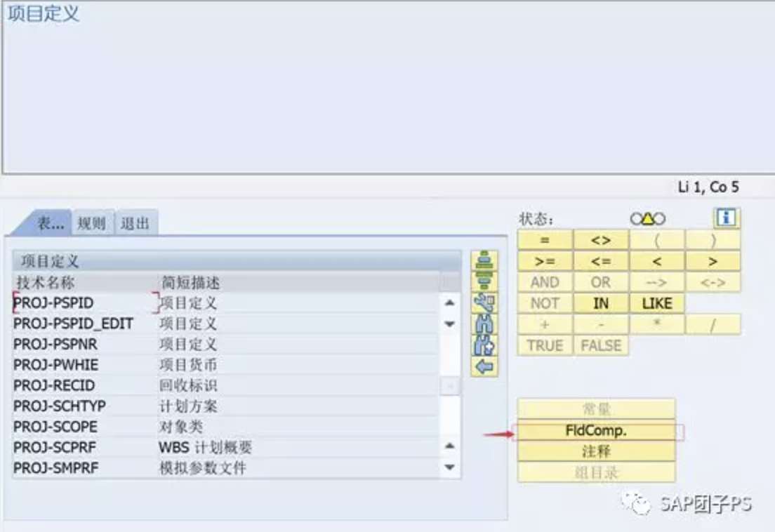Click the status traffic light indicator
This screenshot has width=775, height=532.
[647, 218]
